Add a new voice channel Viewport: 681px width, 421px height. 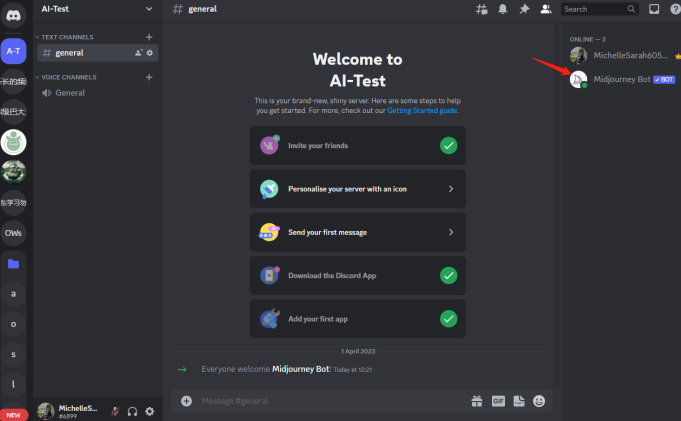coord(149,77)
